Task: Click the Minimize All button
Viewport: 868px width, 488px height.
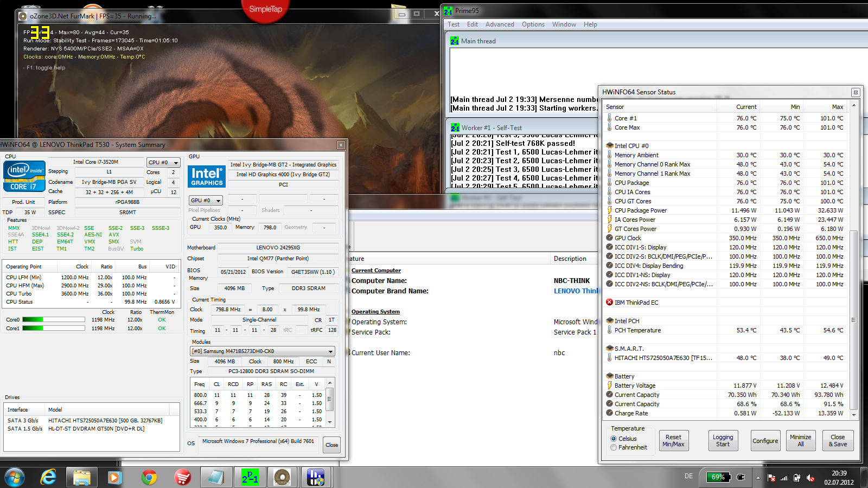Action: (801, 441)
